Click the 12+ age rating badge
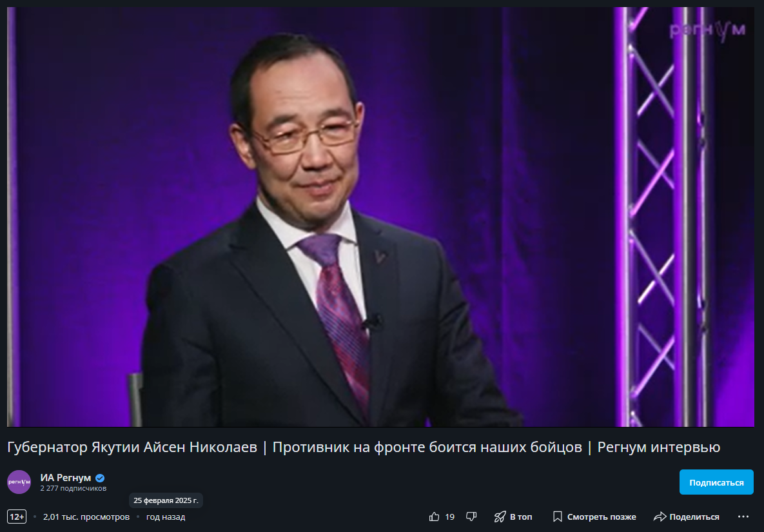The width and height of the screenshot is (764, 532). [x=17, y=517]
